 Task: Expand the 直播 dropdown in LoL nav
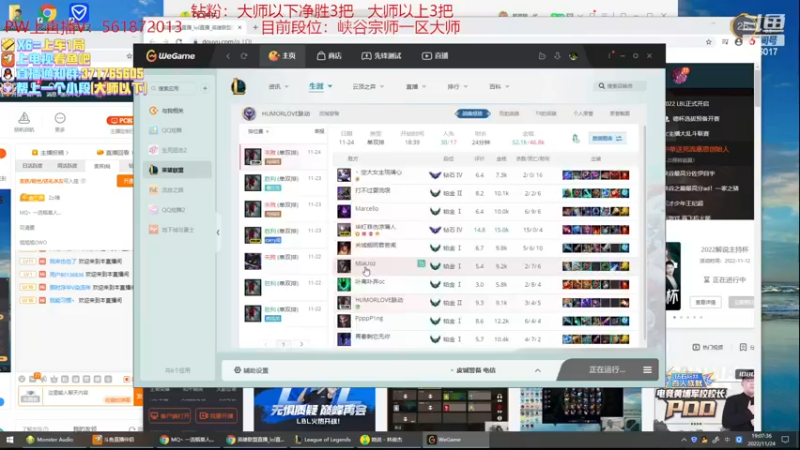pos(416,87)
